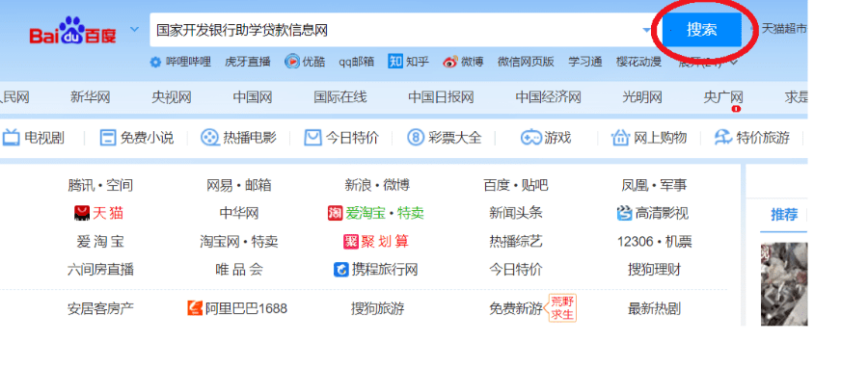
Task: Click the 优酷 icon shortcut
Action: coord(291,62)
